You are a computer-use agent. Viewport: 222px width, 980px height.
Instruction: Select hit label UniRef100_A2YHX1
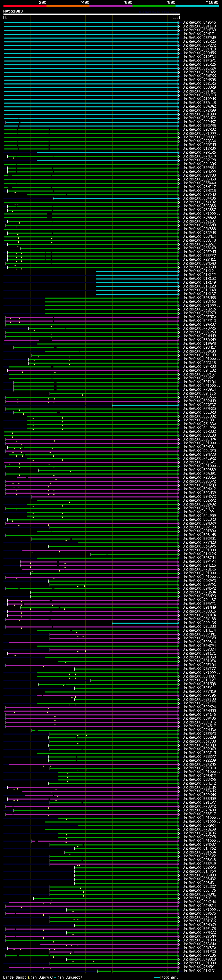(x=199, y=91)
